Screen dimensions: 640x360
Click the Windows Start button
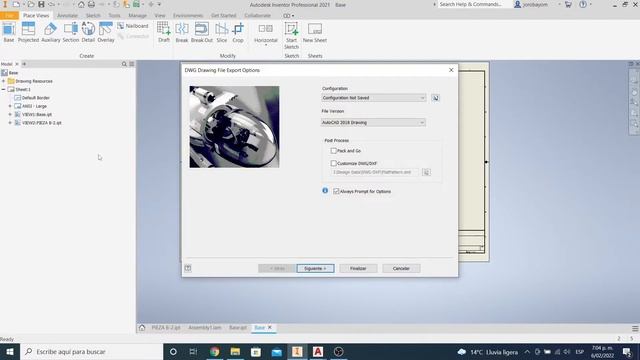point(10,351)
